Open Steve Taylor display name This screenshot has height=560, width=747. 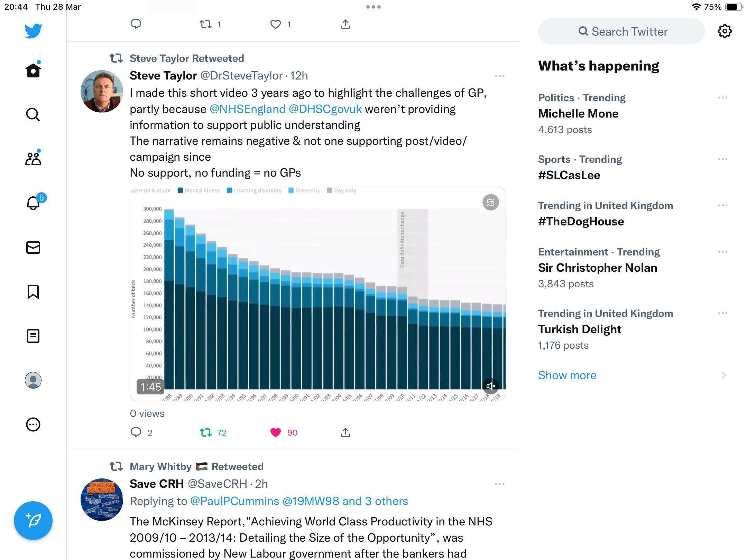pos(163,76)
